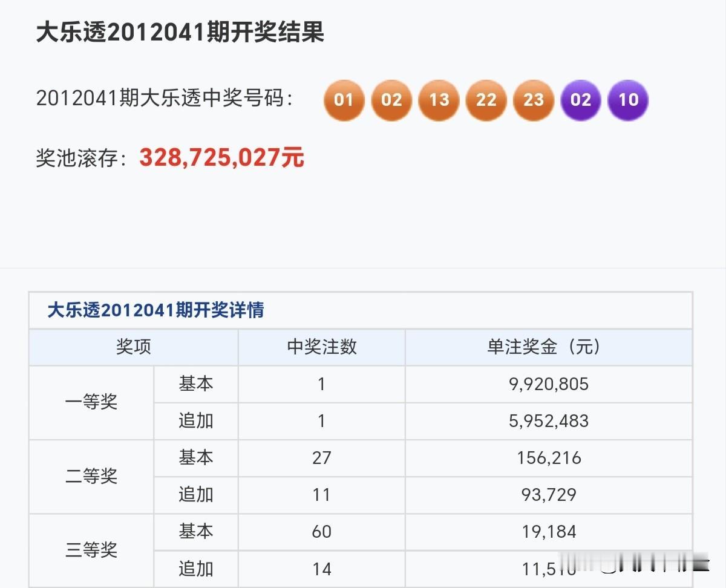The image size is (726, 588).
Task: Click the 基本 cell under 一等奖
Action: [195, 384]
